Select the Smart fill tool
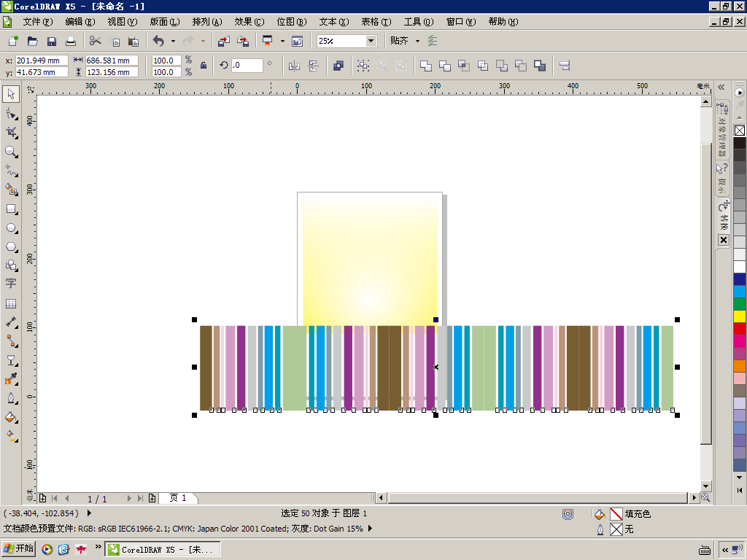 coord(12,190)
